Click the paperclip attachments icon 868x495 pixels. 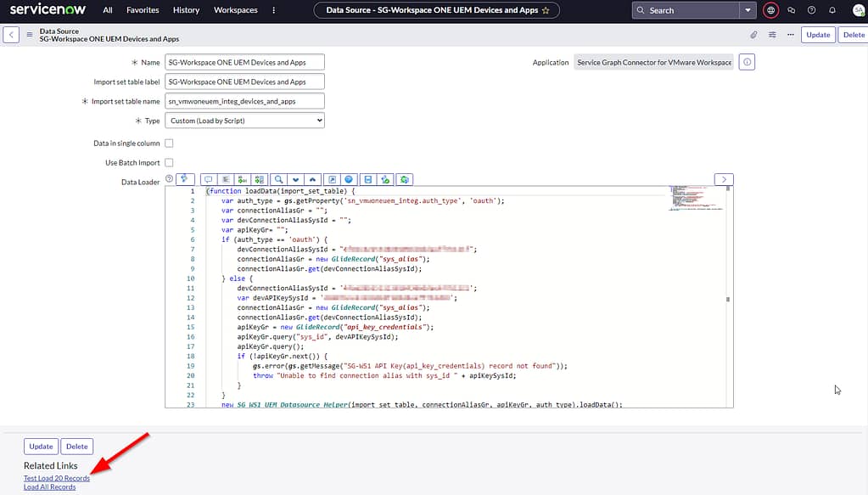pyautogui.click(x=753, y=35)
